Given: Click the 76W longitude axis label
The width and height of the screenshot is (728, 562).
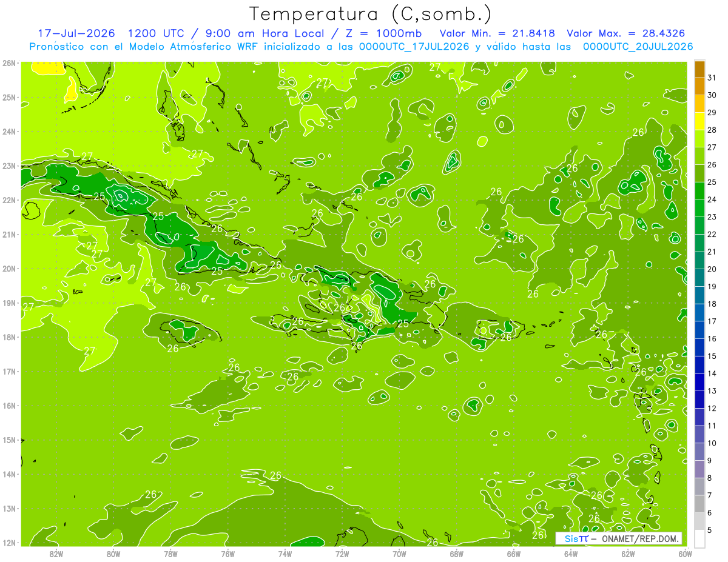Looking at the screenshot, I should click(x=228, y=554).
